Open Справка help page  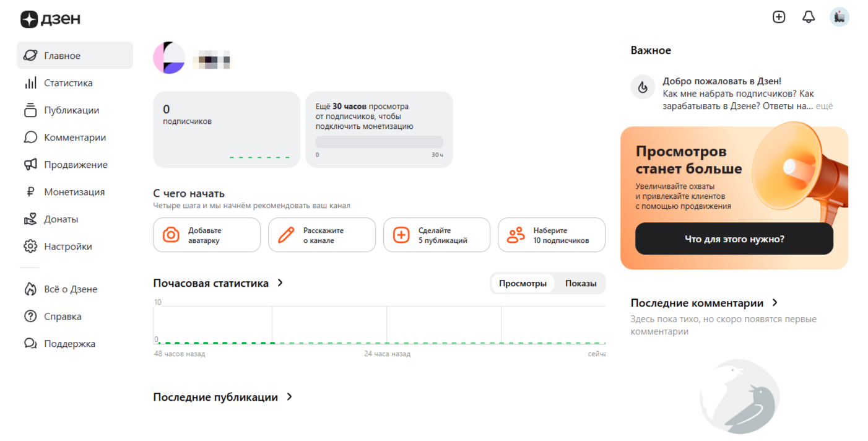point(75,317)
